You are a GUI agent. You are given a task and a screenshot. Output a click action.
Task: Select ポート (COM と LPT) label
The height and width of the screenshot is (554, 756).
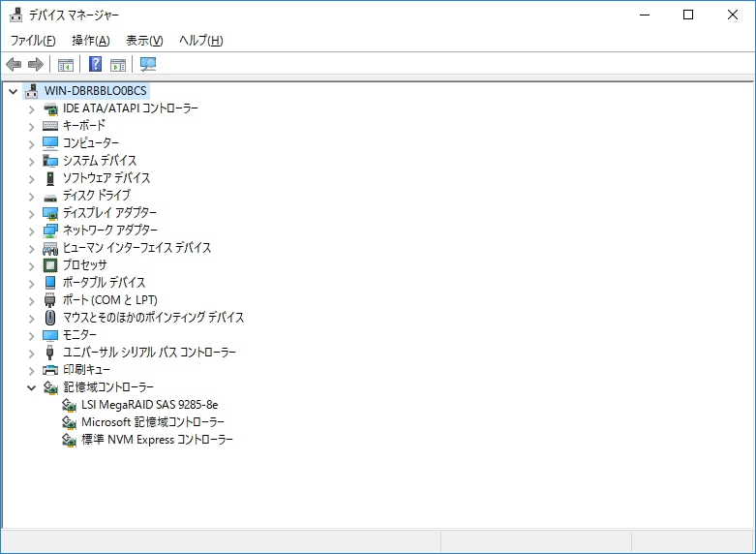coord(110,300)
